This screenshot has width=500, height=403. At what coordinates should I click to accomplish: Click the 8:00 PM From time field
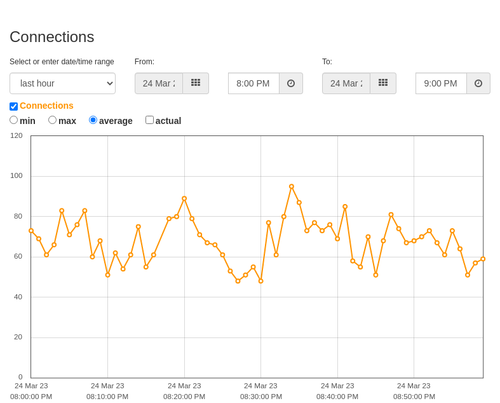[x=254, y=83]
